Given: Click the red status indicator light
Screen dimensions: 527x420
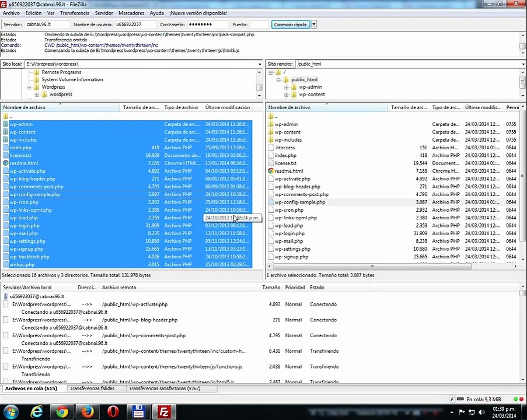Looking at the screenshot, I should click(x=521, y=399).
